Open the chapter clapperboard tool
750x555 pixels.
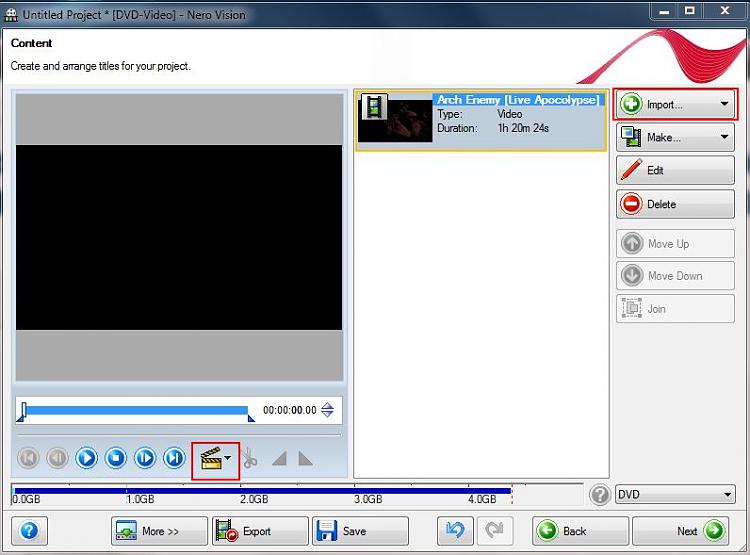click(x=215, y=460)
